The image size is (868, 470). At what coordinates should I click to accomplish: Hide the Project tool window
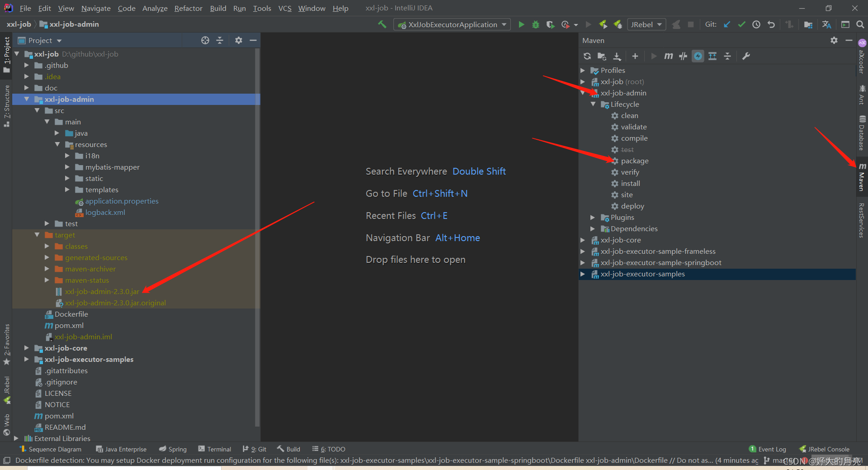point(253,40)
